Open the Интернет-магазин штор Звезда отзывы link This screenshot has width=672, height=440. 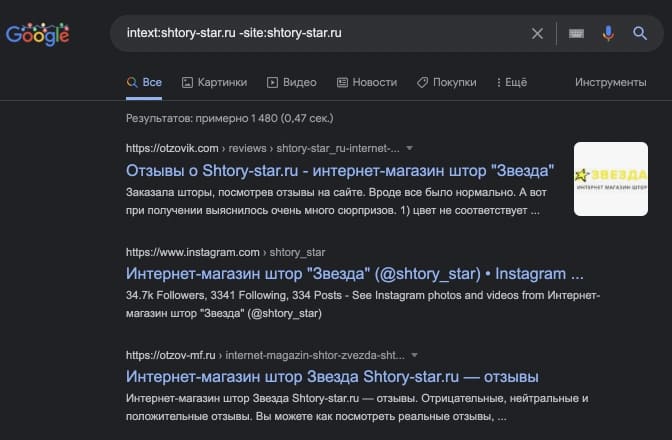pyautogui.click(x=332, y=377)
